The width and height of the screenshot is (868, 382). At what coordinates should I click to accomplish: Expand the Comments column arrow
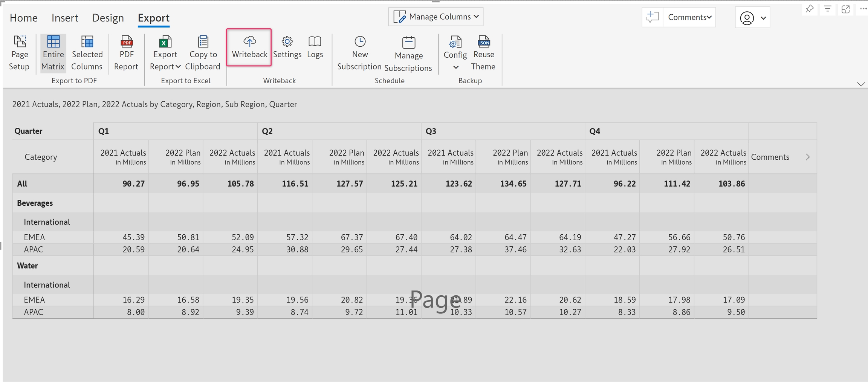click(x=807, y=157)
